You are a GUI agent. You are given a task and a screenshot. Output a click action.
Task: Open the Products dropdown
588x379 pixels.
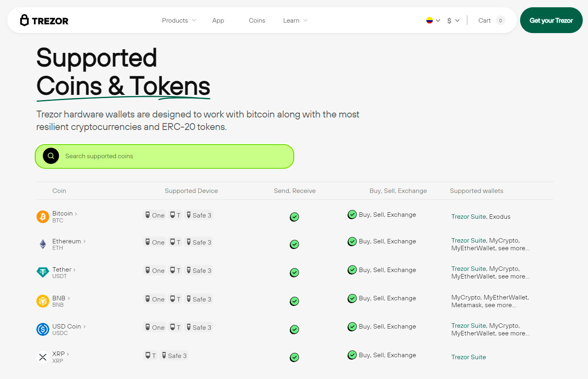tap(178, 20)
